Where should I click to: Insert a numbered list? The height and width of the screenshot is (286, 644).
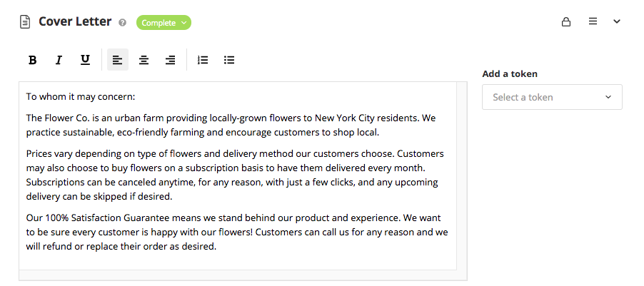[x=203, y=60]
